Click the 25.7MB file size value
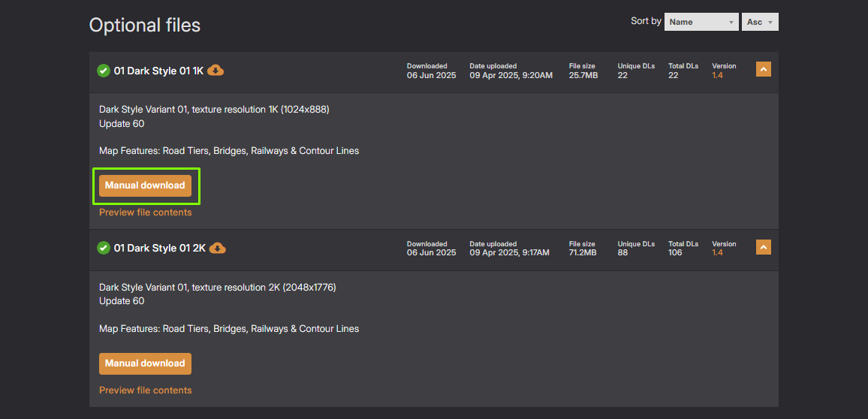The image size is (868, 419). [583, 75]
